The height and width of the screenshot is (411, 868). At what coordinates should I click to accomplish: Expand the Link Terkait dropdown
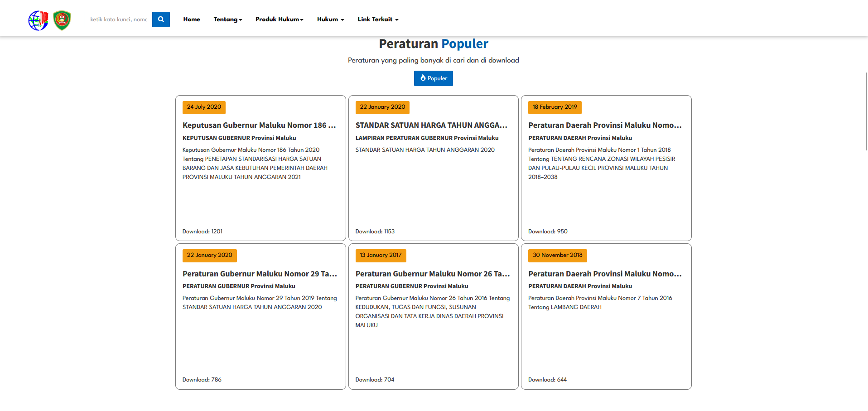coord(378,19)
